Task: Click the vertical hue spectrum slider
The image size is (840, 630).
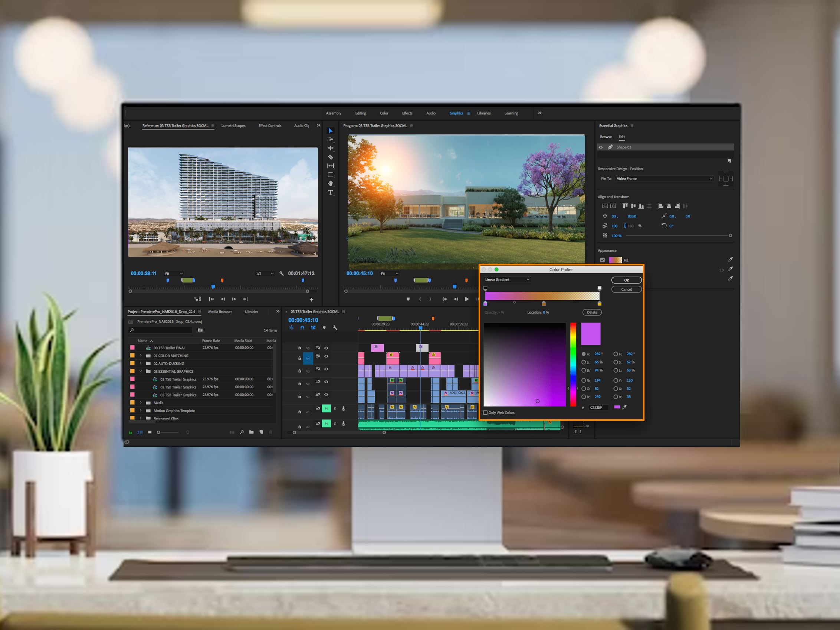Action: (573, 364)
